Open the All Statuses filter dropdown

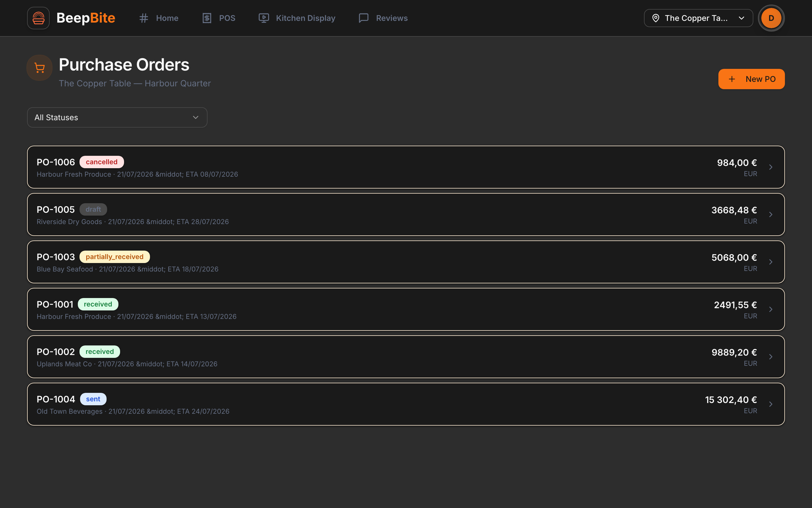coord(117,117)
